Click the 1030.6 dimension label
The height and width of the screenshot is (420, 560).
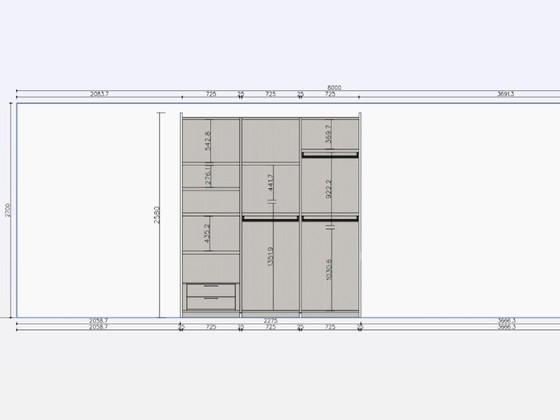(x=329, y=270)
